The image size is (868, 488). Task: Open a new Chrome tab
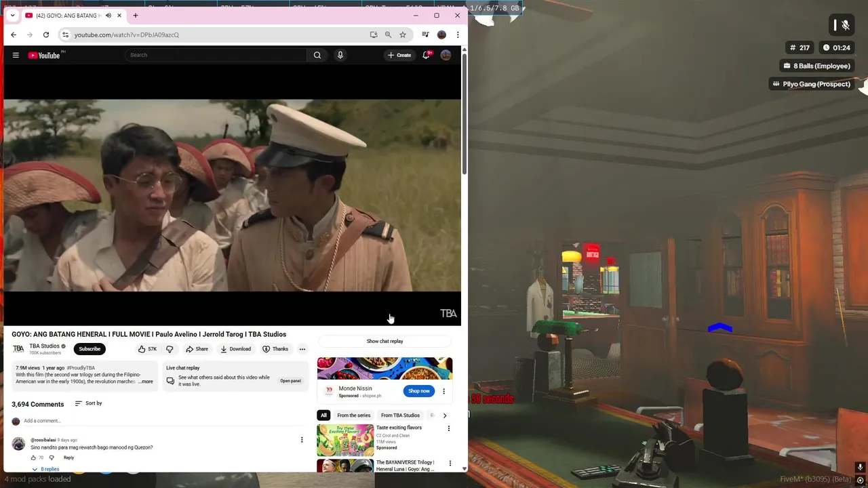(136, 16)
